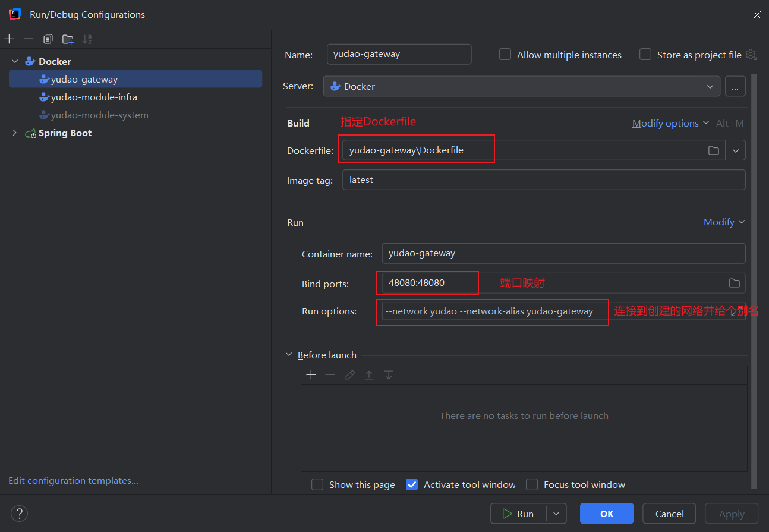Open Docker server settings ellipsis button
769x532 pixels.
pos(735,86)
